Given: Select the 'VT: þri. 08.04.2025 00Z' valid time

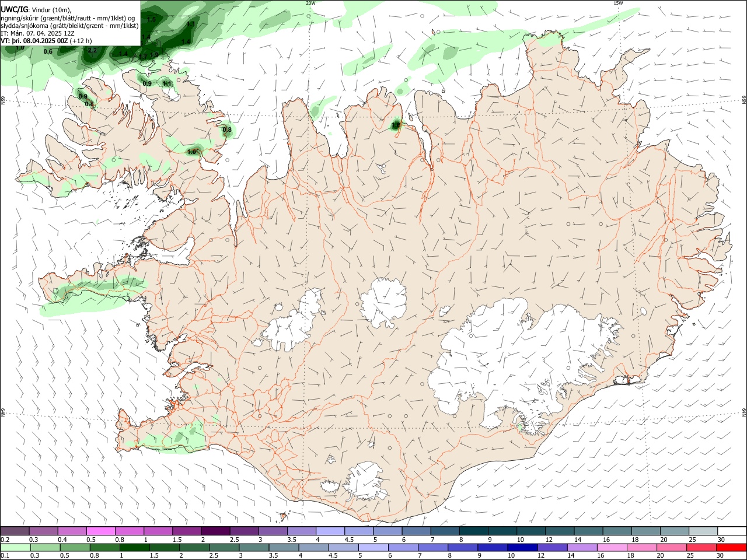Looking at the screenshot, I should [x=34, y=41].
